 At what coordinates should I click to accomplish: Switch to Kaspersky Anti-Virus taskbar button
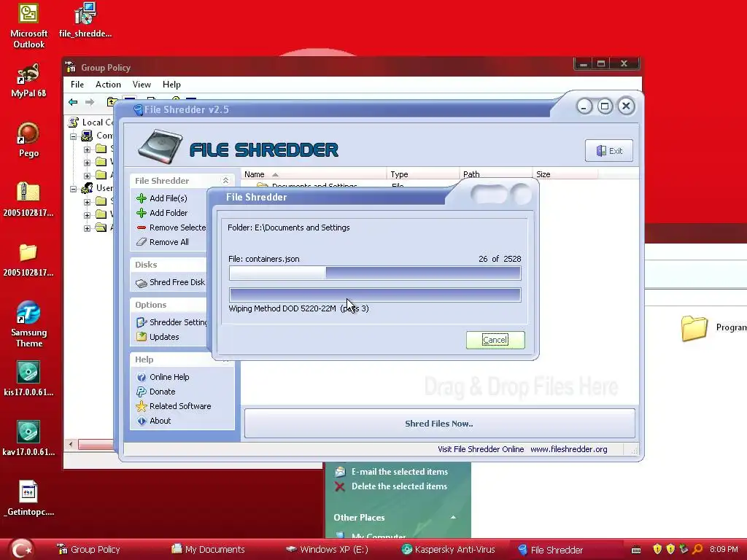pos(449,550)
